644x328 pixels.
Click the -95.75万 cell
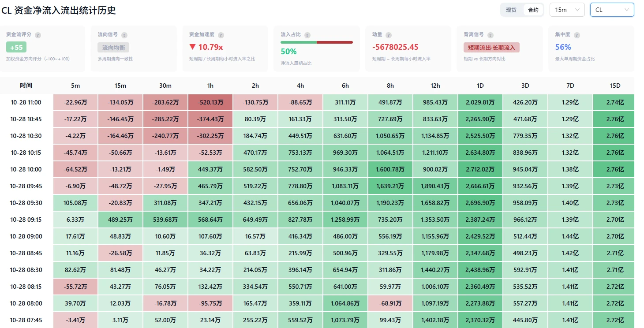pyautogui.click(x=210, y=303)
